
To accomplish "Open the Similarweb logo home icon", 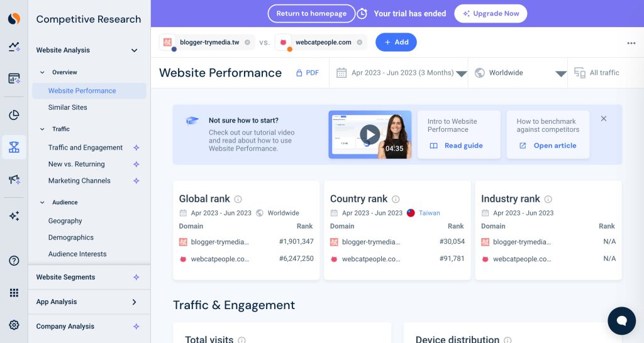I will [14, 18].
